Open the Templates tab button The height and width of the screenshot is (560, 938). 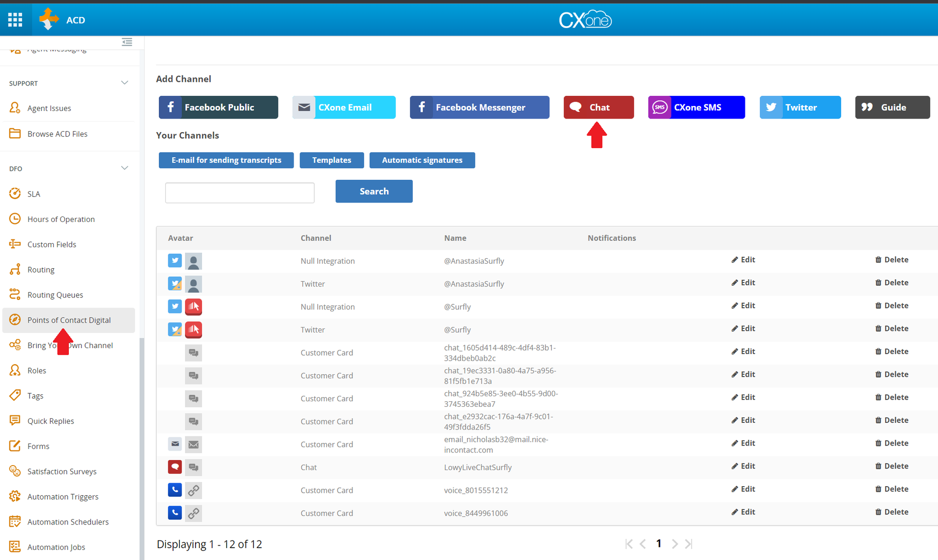[x=331, y=160]
